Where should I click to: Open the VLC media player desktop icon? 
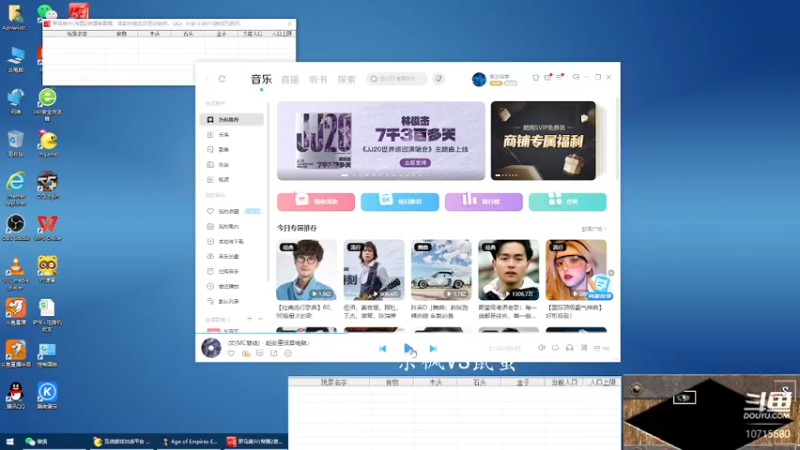[16, 272]
